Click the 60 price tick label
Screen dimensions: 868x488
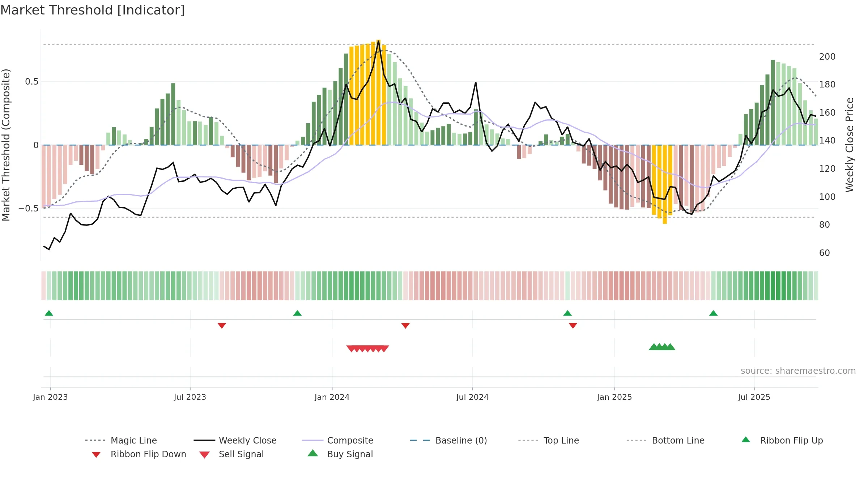pos(825,253)
